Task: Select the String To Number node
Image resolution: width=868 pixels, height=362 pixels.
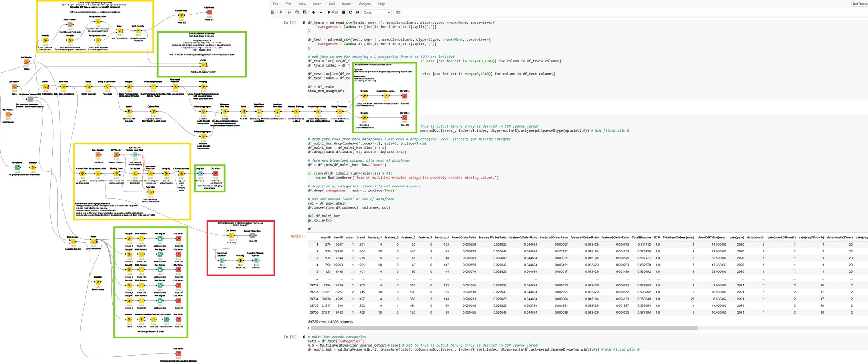Action: coord(340,111)
